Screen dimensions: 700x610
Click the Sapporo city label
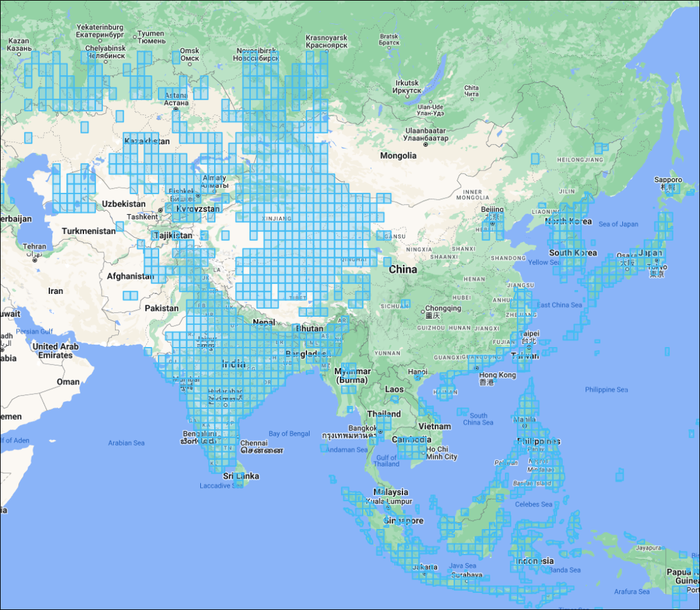(x=668, y=180)
